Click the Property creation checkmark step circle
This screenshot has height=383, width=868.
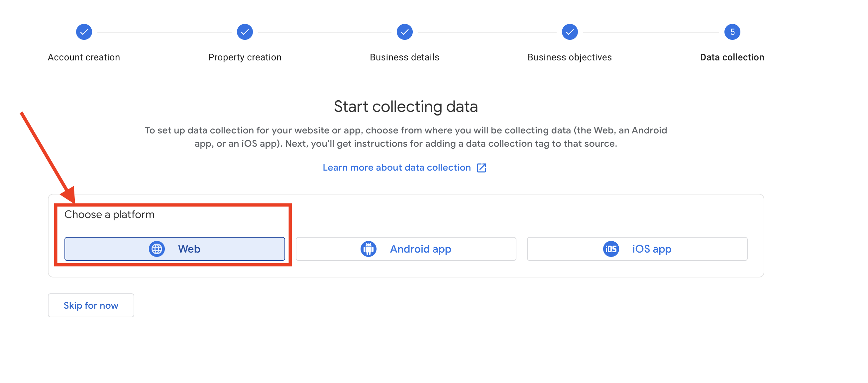tap(245, 32)
